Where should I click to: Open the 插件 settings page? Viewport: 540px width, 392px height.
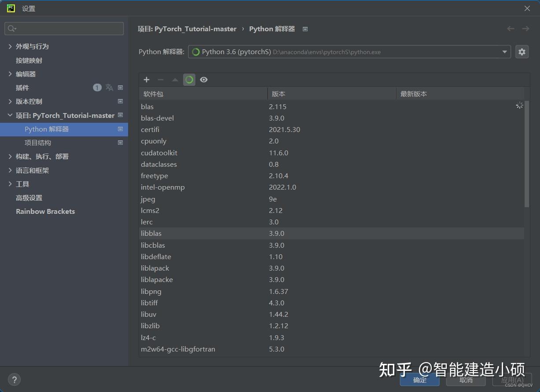click(x=22, y=88)
